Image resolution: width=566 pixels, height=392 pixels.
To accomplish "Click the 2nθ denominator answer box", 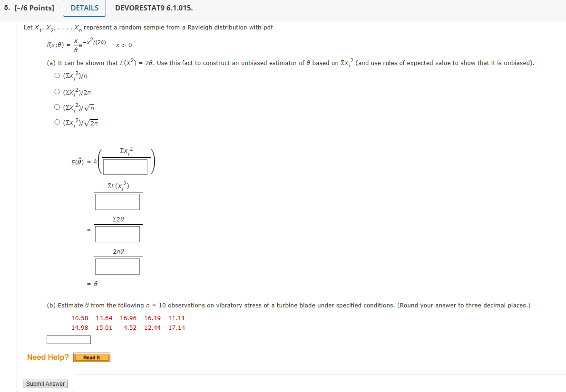I will pos(117,266).
